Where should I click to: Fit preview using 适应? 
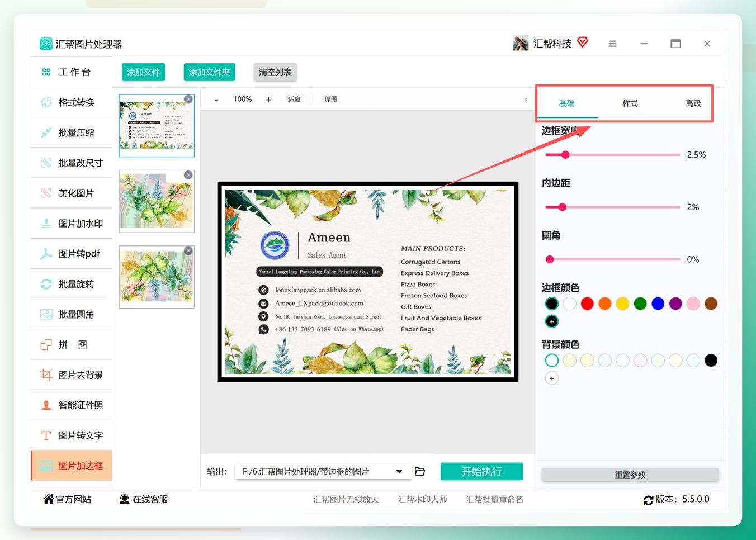click(294, 100)
